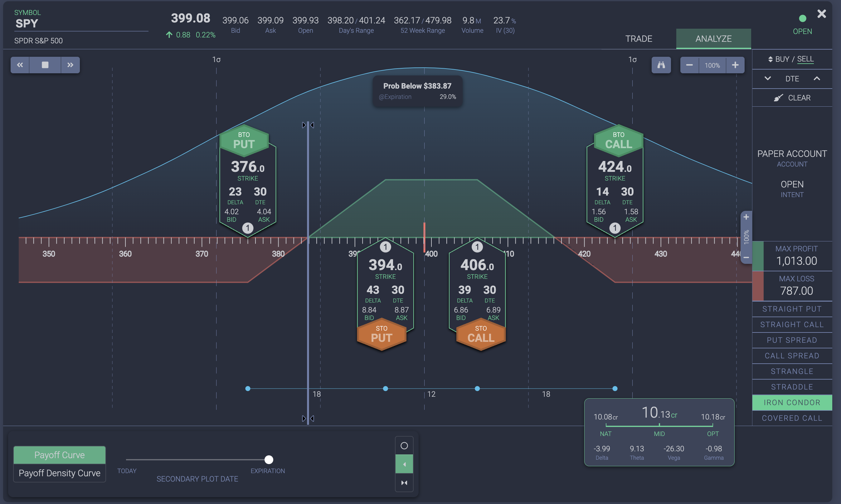Open the zoom percentage 100% selector

(x=712, y=65)
